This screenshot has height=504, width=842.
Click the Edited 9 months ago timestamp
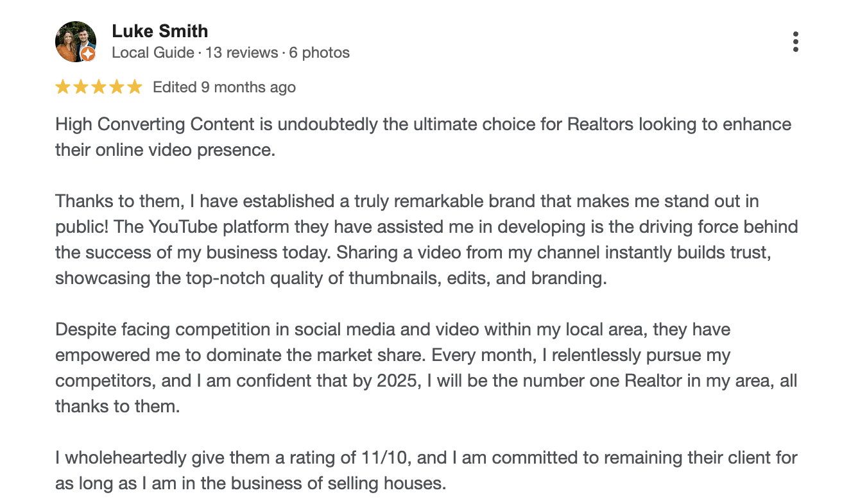pos(224,87)
